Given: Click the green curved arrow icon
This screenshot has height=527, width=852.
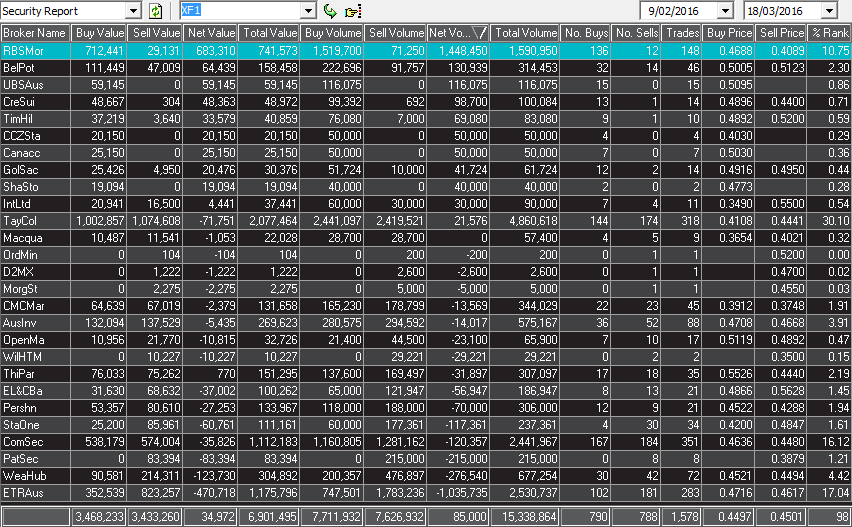Looking at the screenshot, I should pyautogui.click(x=330, y=11).
